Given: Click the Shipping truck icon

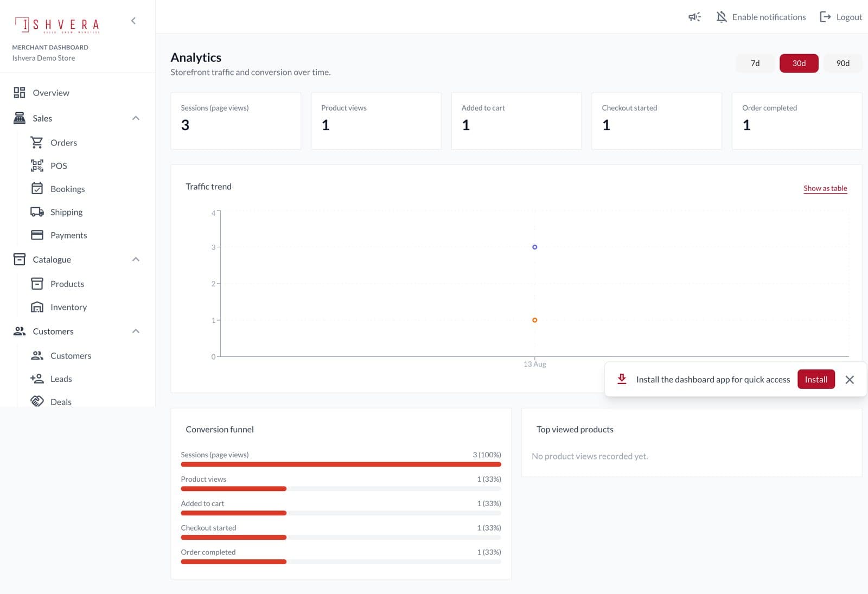Looking at the screenshot, I should click(x=37, y=212).
